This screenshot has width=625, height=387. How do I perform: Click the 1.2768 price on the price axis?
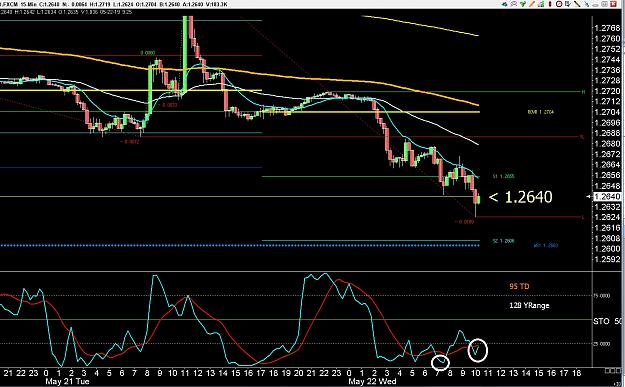(607, 28)
